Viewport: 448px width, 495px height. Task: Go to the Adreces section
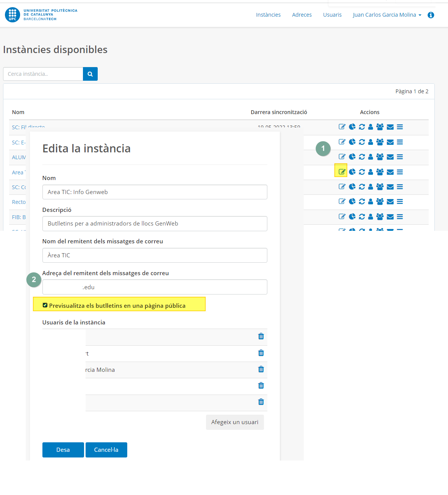[x=302, y=15]
